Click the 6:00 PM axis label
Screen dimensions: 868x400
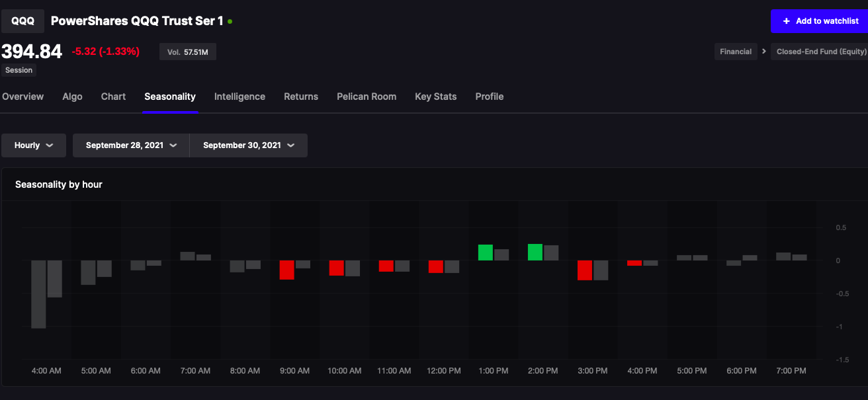(x=742, y=371)
